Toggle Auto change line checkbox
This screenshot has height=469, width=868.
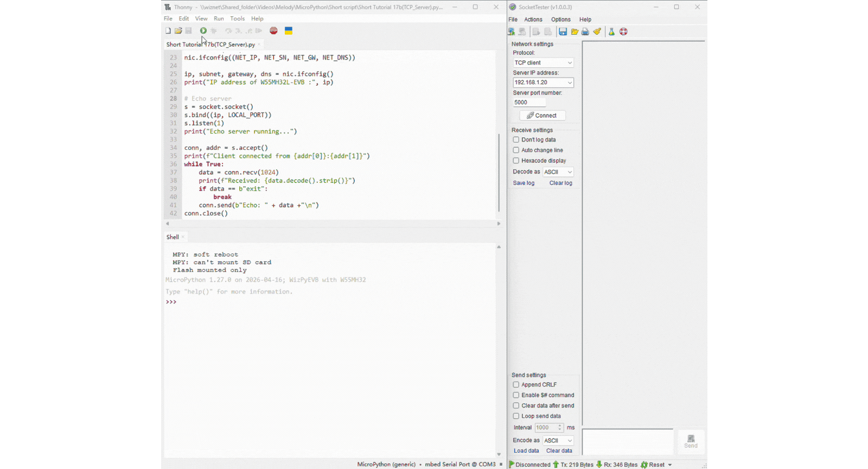point(516,150)
